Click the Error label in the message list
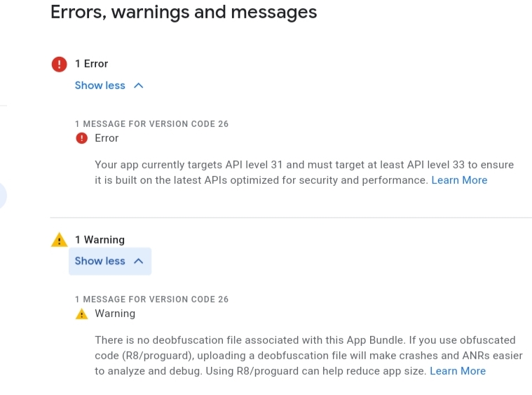 coord(107,138)
